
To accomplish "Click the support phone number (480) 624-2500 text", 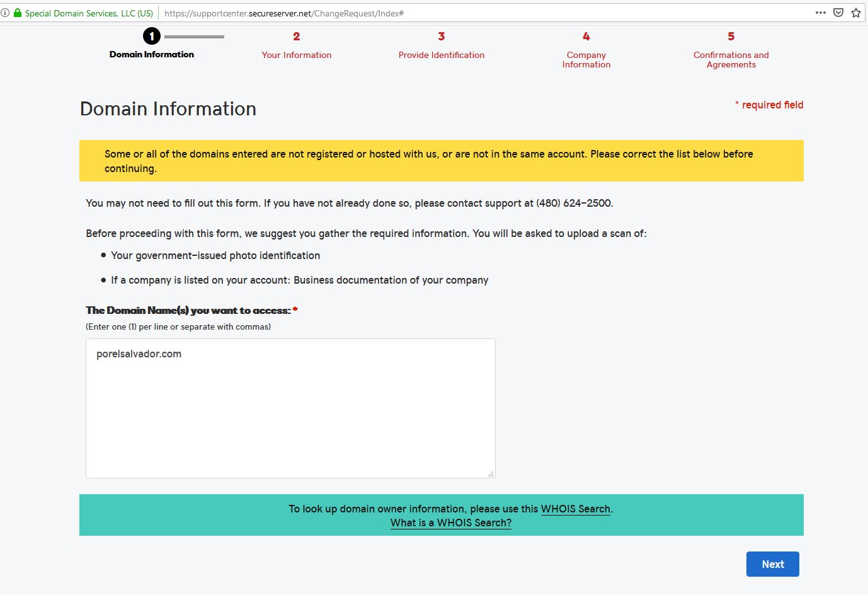I will [x=574, y=203].
